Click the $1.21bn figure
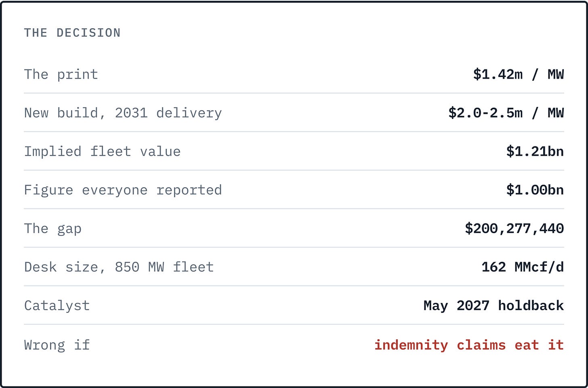Viewport: 588px width, 388px height. coord(535,151)
